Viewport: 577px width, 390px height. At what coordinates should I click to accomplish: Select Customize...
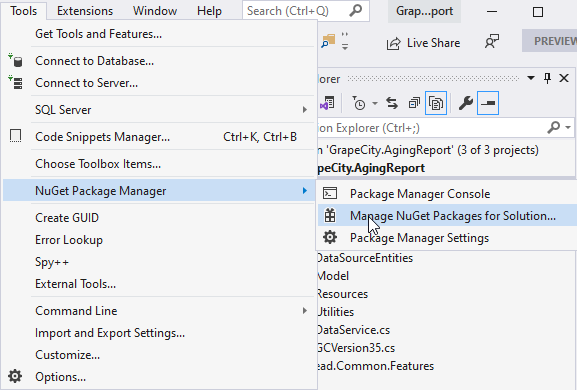pyautogui.click(x=159, y=355)
